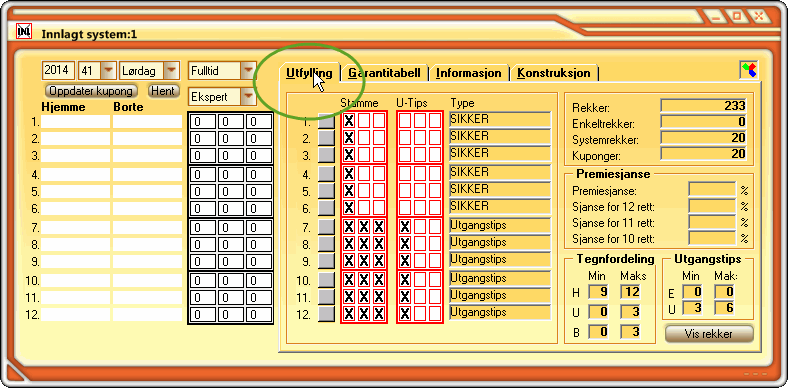
Task: Click Tegnfordeling B Min value 0
Action: 599,332
